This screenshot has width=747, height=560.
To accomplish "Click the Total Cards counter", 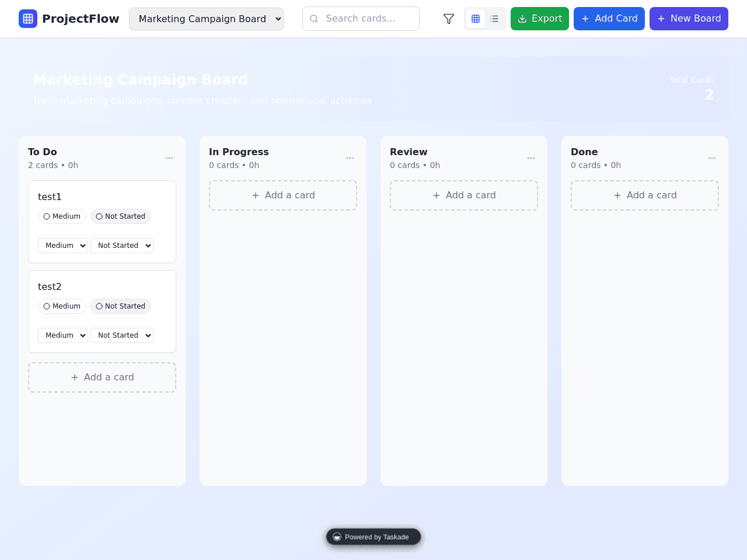I will pyautogui.click(x=692, y=89).
